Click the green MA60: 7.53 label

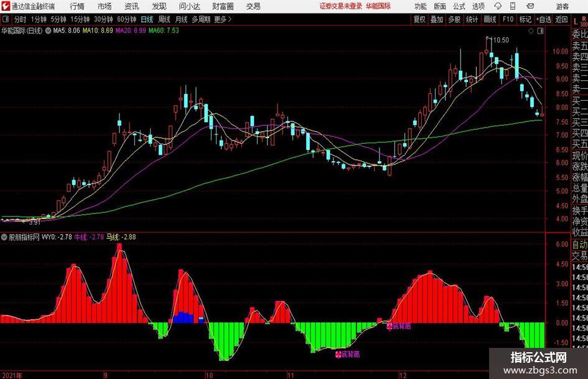[x=164, y=30]
